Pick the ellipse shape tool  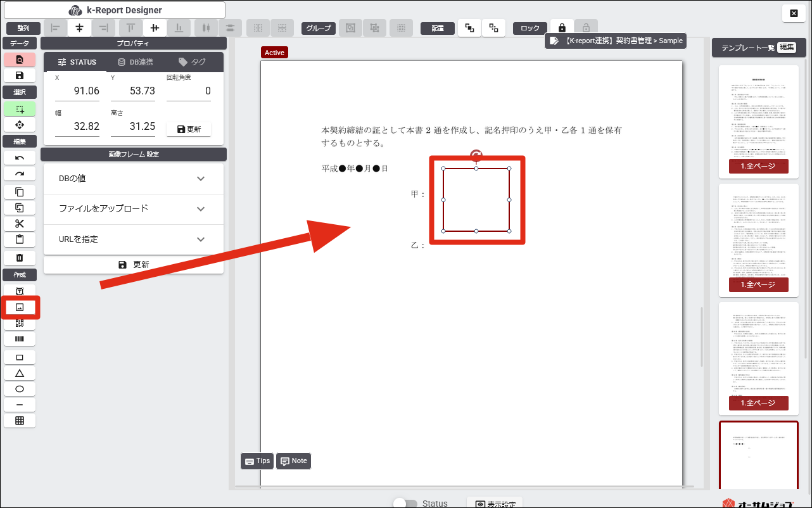20,389
